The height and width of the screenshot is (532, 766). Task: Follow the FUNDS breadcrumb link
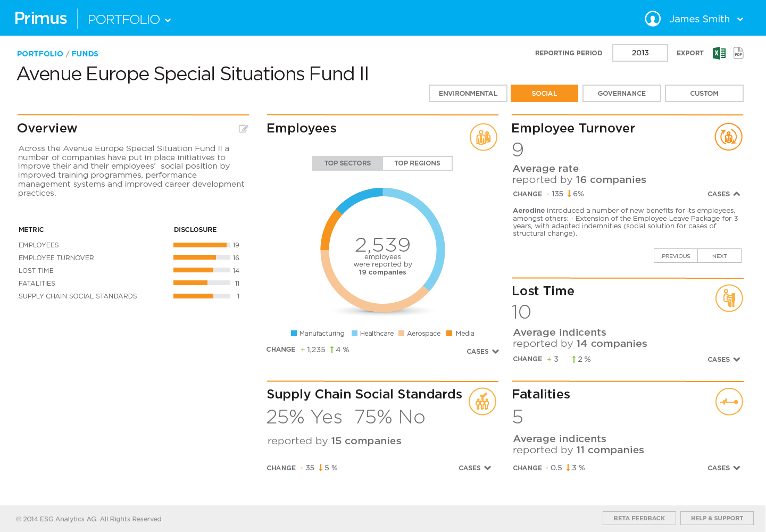(85, 54)
